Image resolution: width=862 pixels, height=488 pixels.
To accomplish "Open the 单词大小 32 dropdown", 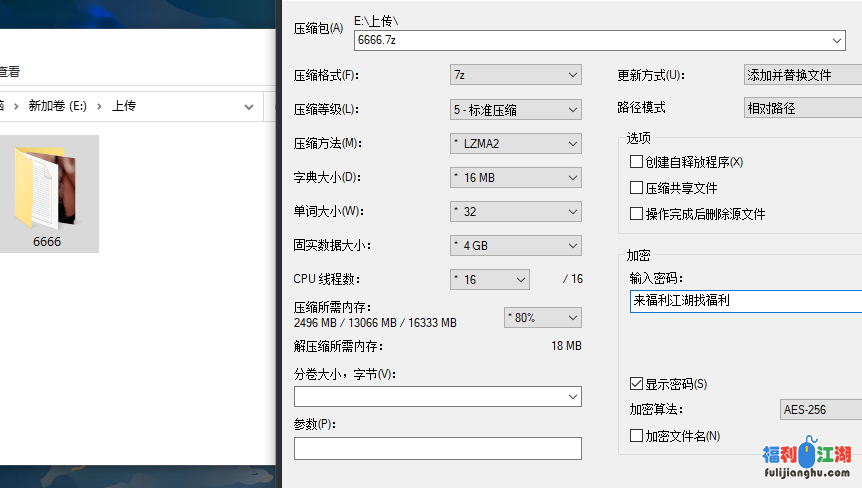I will [515, 211].
